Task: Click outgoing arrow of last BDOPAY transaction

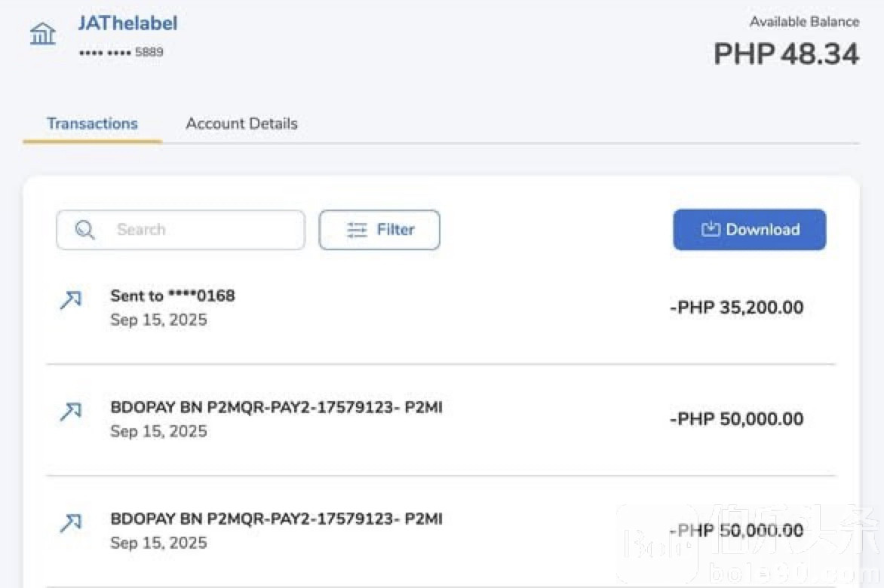Action: (x=70, y=523)
